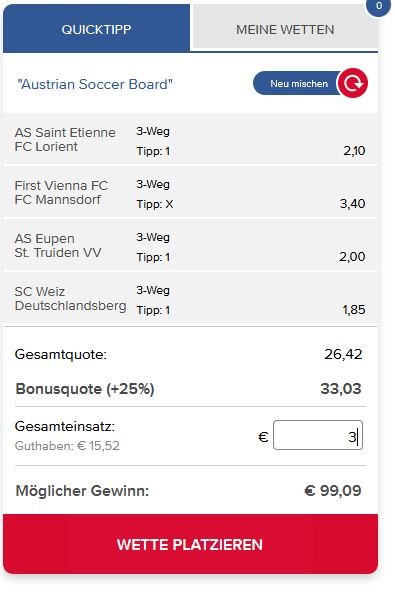Place the bet with Wette Platzieren
This screenshot has height=604, width=395.
click(190, 544)
